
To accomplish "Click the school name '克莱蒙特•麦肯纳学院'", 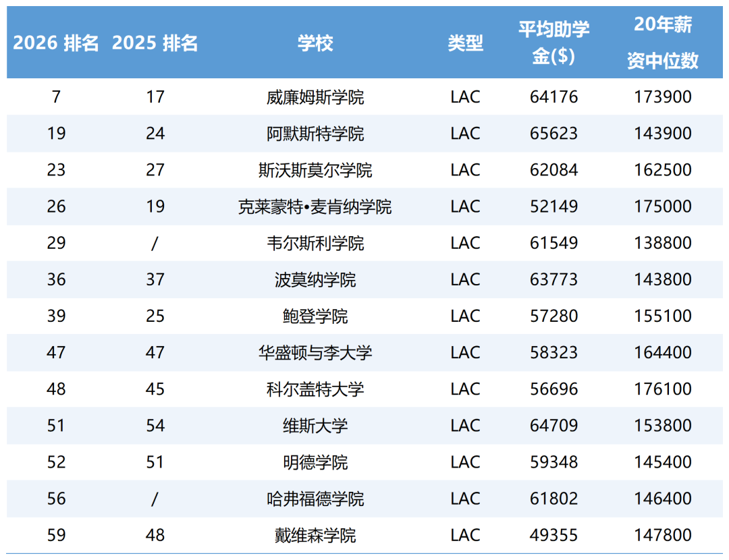I will point(315,207).
